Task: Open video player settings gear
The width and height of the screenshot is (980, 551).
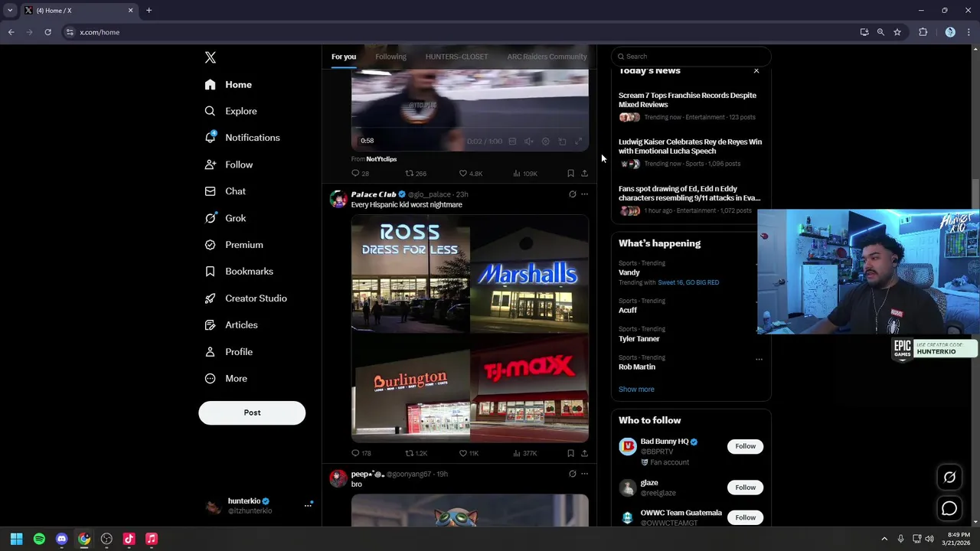Action: [x=545, y=142]
